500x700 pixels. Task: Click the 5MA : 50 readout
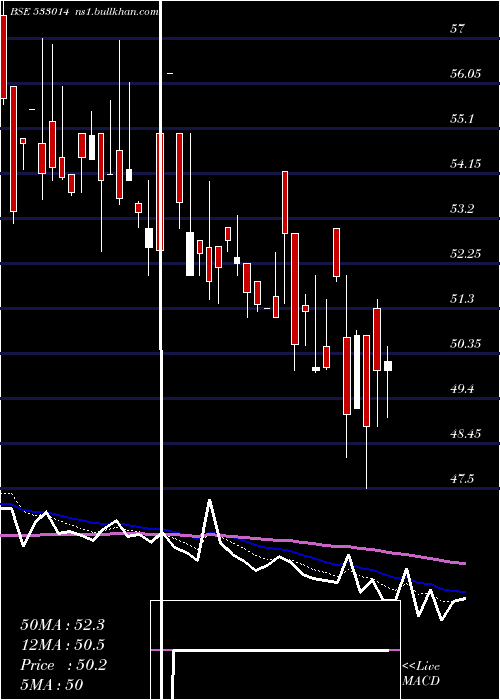[x=52, y=685]
